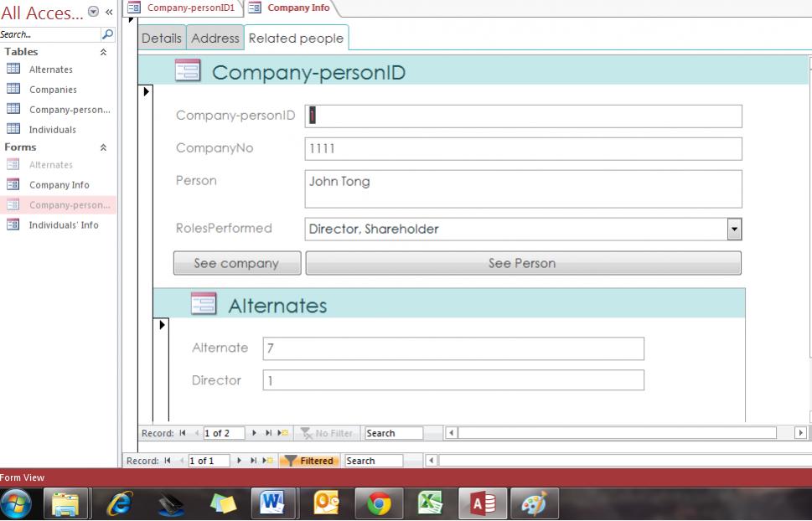
Task: Click the navigation pane search magnifier icon
Action: click(x=107, y=34)
